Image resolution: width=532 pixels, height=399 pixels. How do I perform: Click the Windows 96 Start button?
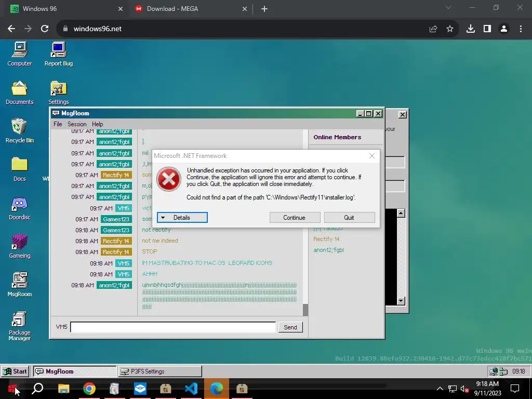(x=15, y=371)
